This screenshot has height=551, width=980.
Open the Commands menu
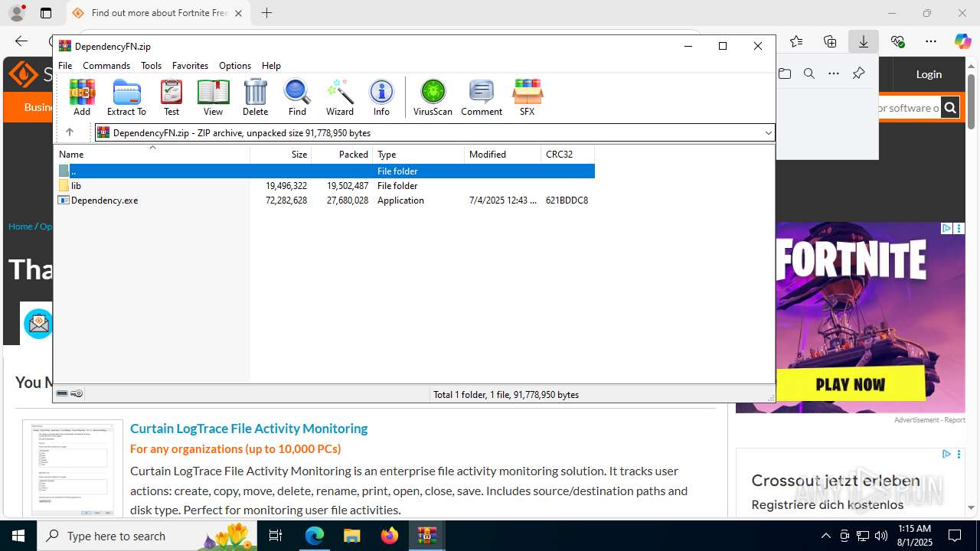pyautogui.click(x=106, y=66)
